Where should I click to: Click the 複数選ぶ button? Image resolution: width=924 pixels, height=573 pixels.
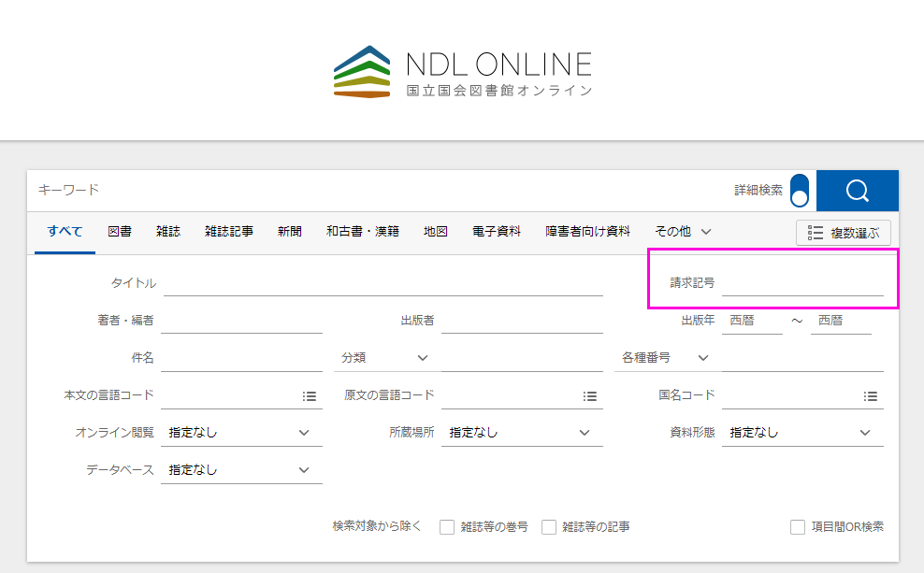coord(844,233)
